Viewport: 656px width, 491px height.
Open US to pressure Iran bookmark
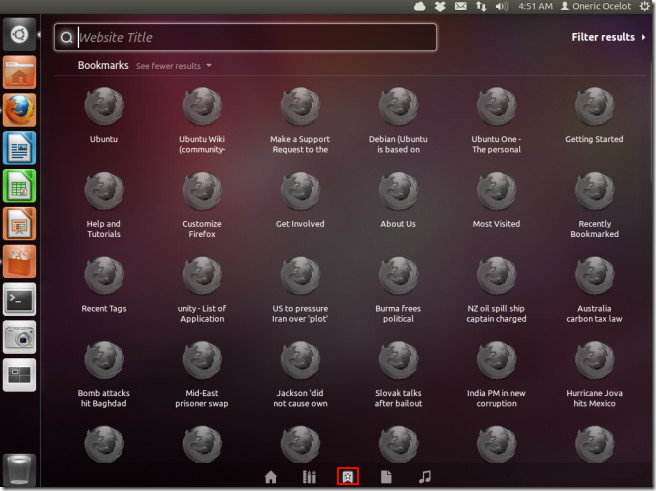(x=300, y=290)
